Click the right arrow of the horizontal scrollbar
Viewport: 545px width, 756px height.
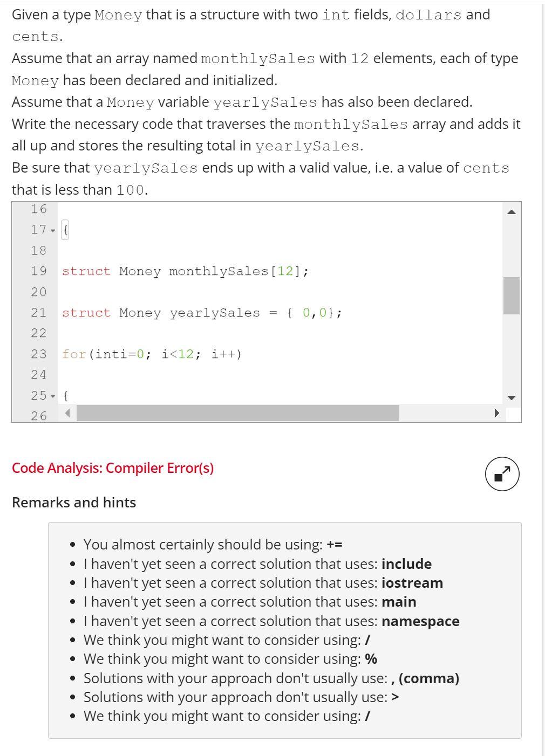pos(496,413)
